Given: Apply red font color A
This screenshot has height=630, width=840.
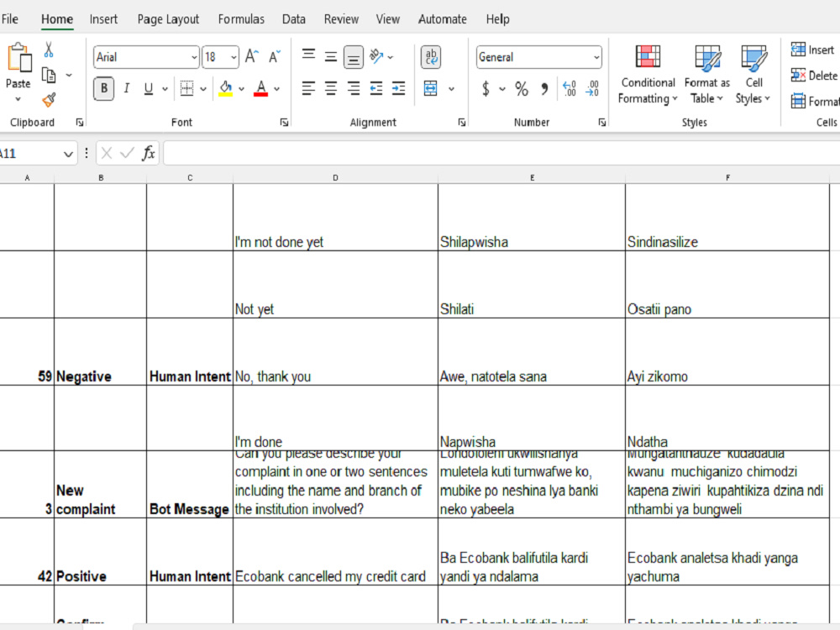Looking at the screenshot, I should click(x=261, y=88).
